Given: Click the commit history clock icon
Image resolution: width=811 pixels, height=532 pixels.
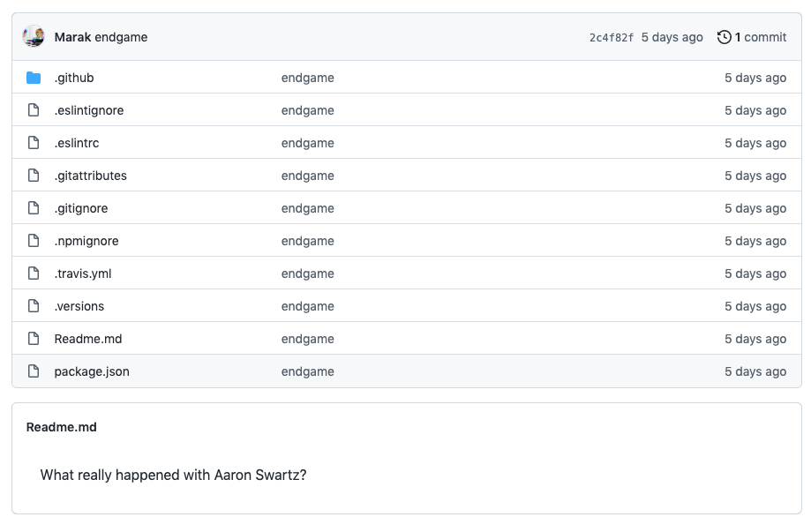Looking at the screenshot, I should 725,37.
